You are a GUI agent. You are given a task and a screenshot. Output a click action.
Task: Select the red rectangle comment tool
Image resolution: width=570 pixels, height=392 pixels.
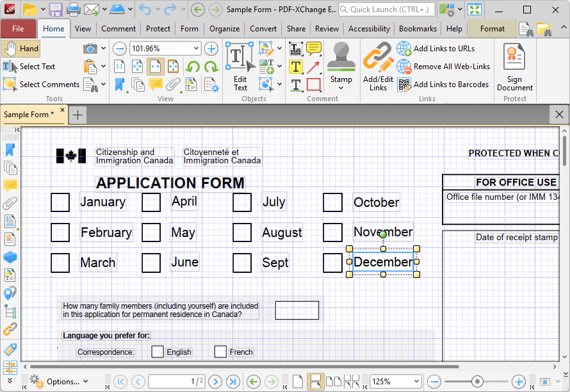click(x=313, y=85)
